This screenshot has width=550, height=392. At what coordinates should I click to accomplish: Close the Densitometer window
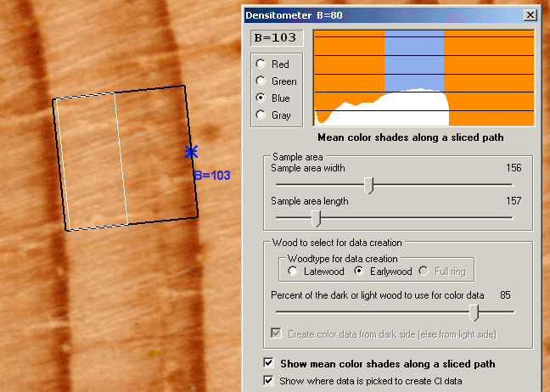click(530, 15)
